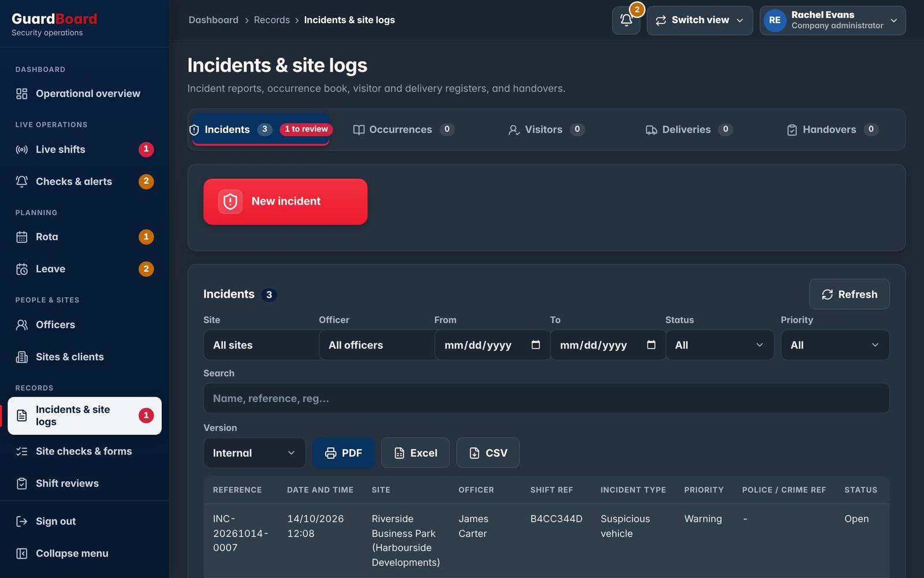The image size is (924, 578).
Task: Open Operational overview in the sidebar
Action: point(85,94)
